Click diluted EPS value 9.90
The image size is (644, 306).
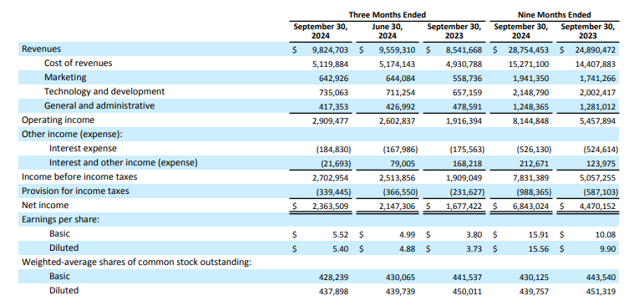click(x=608, y=249)
